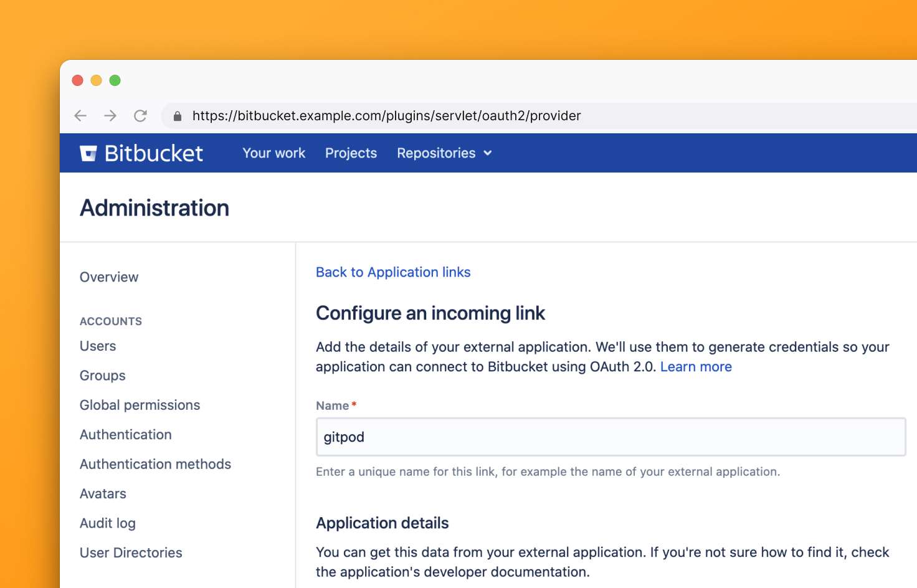Screen dimensions: 917x588
Task: Click the browser forward arrow icon
Action: pos(110,116)
